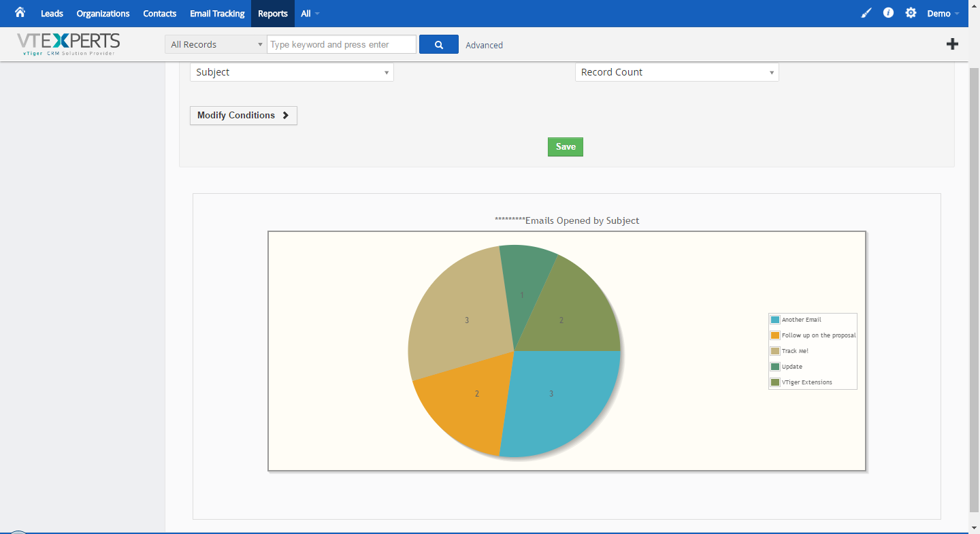980x534 pixels.
Task: Open the Leads module
Action: point(52,14)
